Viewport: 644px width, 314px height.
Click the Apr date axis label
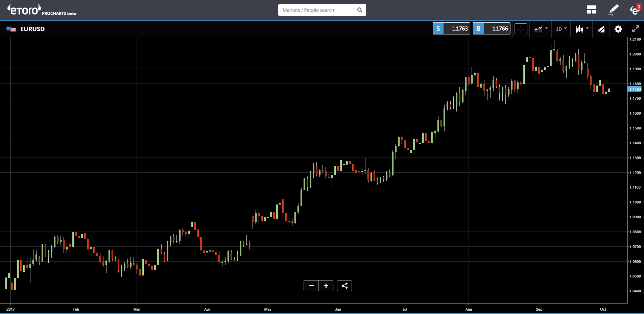[x=207, y=309]
